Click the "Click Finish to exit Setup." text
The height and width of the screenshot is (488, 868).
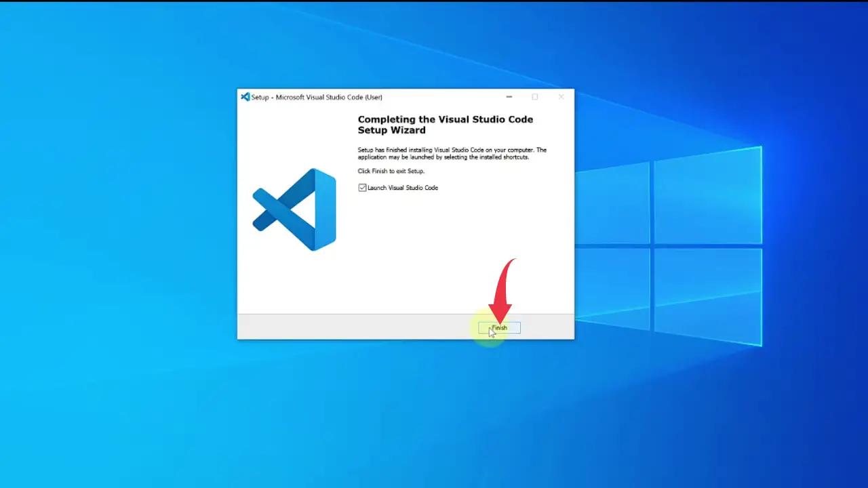391,171
